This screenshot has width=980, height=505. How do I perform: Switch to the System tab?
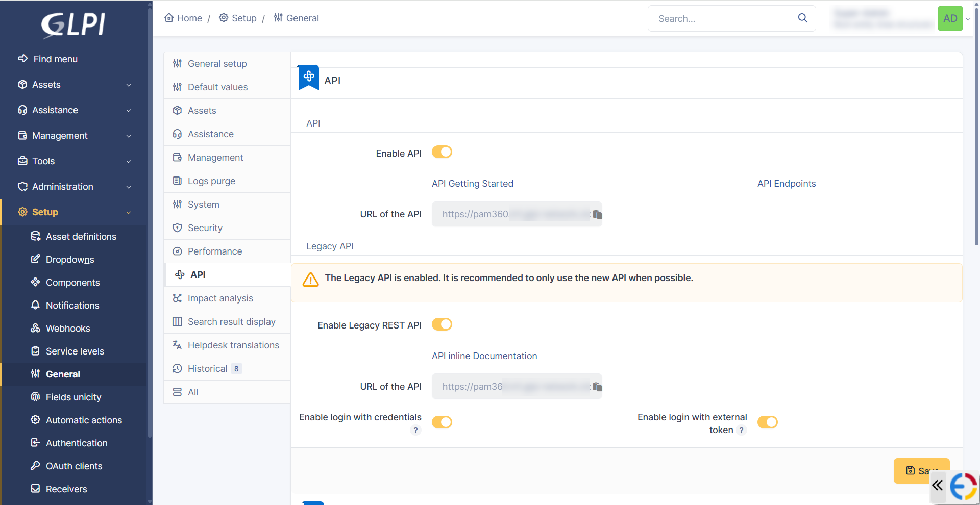[227, 205]
